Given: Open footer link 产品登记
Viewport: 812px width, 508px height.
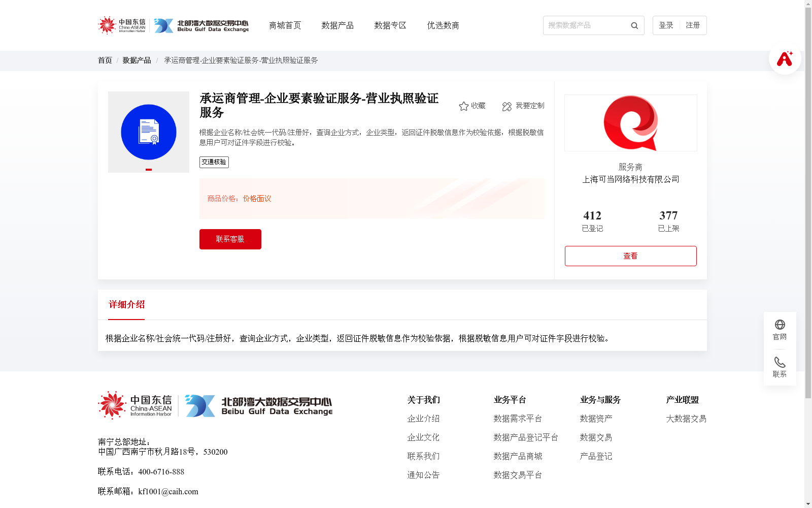Looking at the screenshot, I should tap(596, 456).
